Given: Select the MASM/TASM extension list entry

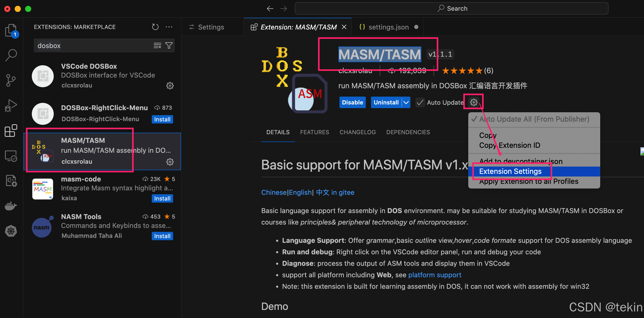Looking at the screenshot, I should pyautogui.click(x=102, y=151).
